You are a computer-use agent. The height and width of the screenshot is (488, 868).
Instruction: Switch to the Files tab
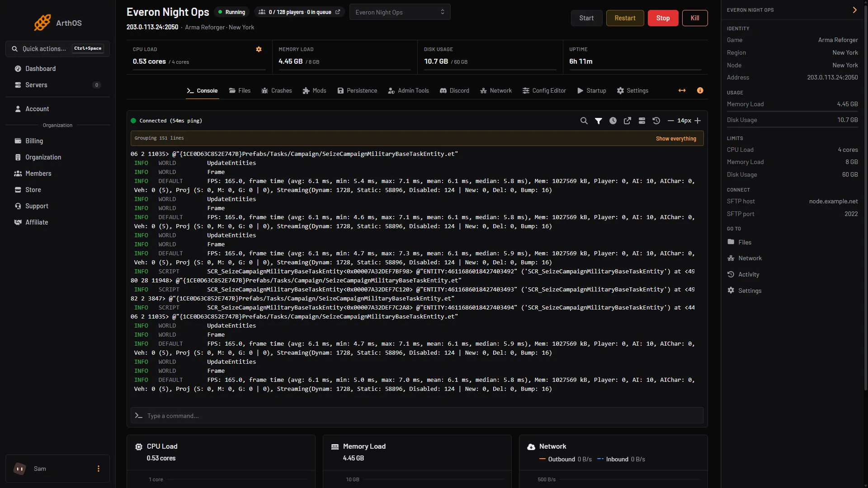coord(240,91)
